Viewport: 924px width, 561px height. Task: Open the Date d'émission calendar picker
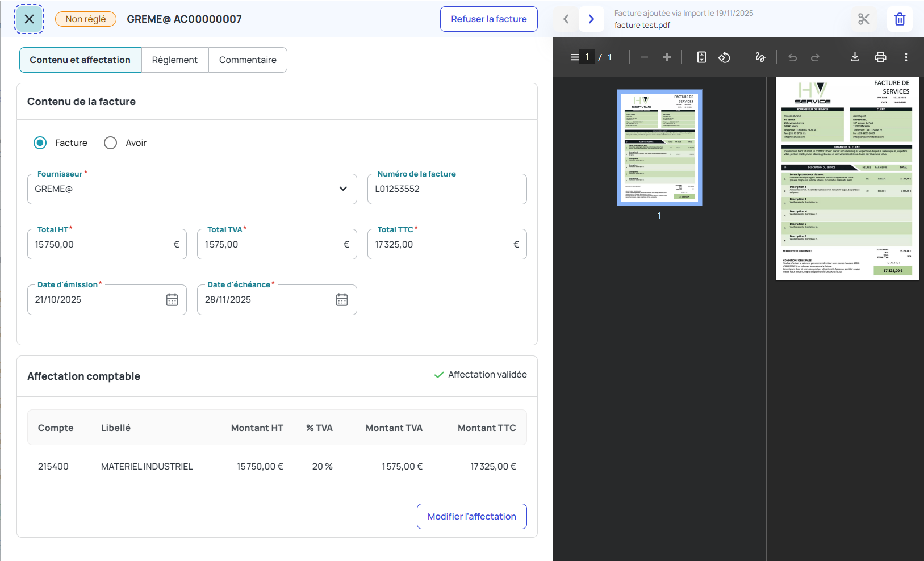pos(172,300)
